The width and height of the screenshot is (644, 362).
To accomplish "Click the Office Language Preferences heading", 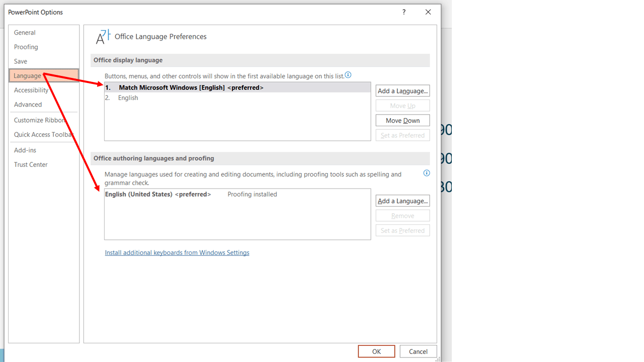I will [160, 37].
